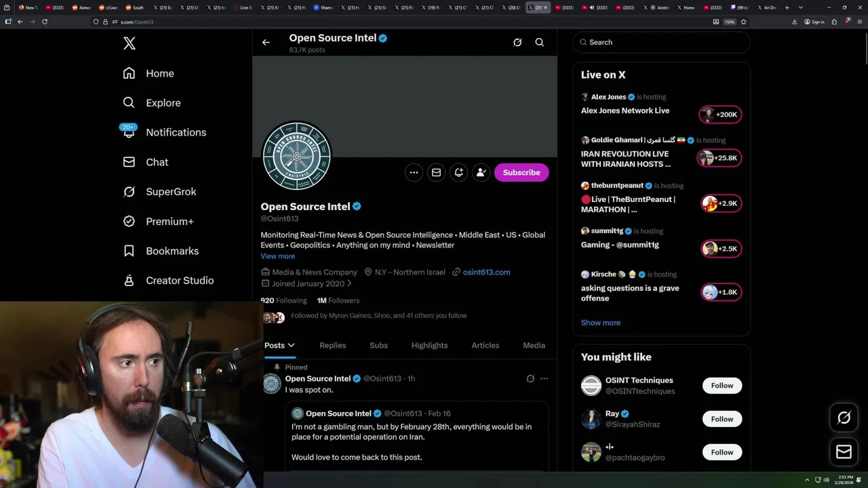Show hidden system tray icons chevron
The image size is (868, 488).
807,480
